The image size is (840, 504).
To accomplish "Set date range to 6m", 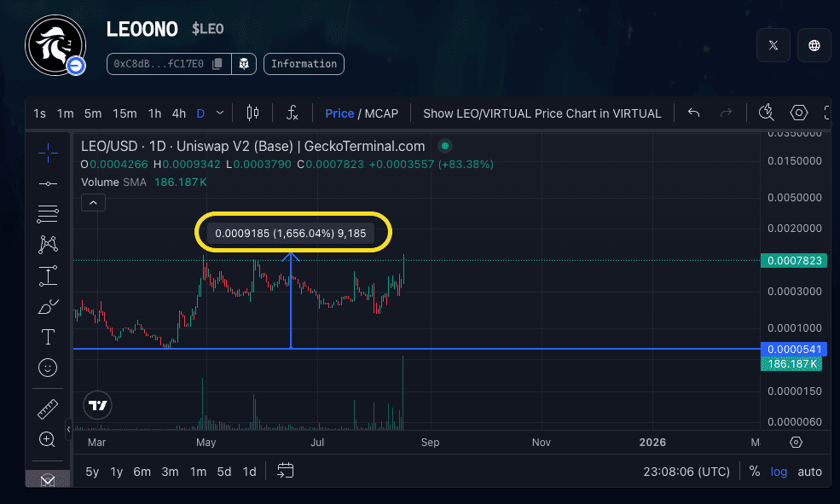I will [142, 472].
